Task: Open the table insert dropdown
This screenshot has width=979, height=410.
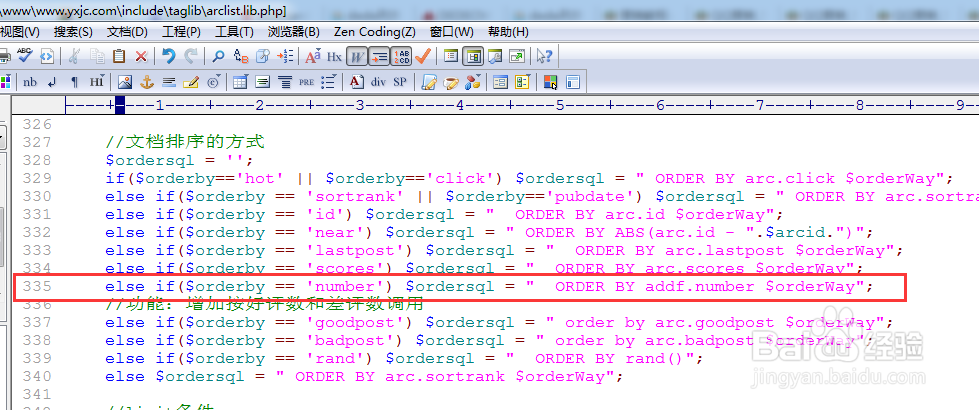Action: 240,82
